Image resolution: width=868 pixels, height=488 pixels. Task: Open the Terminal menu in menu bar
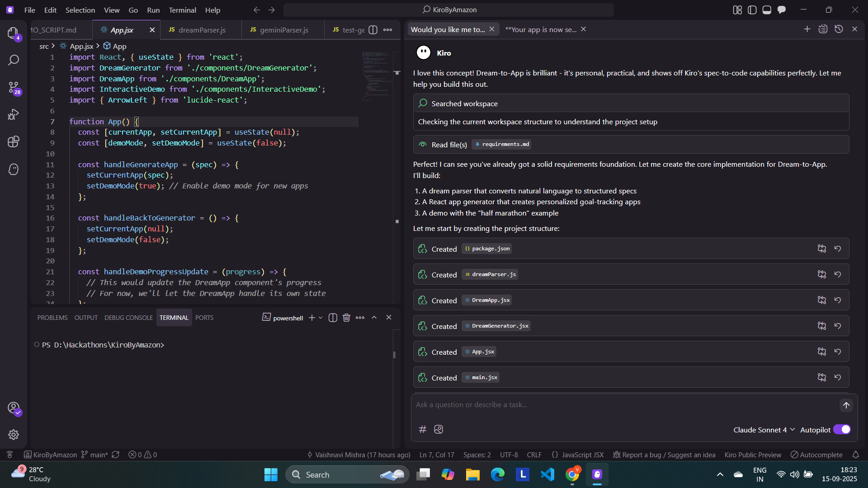(x=182, y=10)
